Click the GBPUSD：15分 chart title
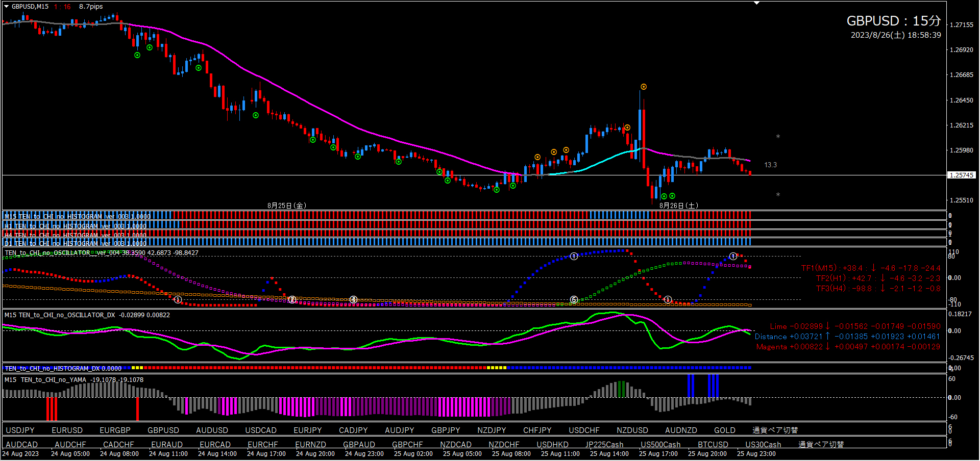 coord(894,21)
